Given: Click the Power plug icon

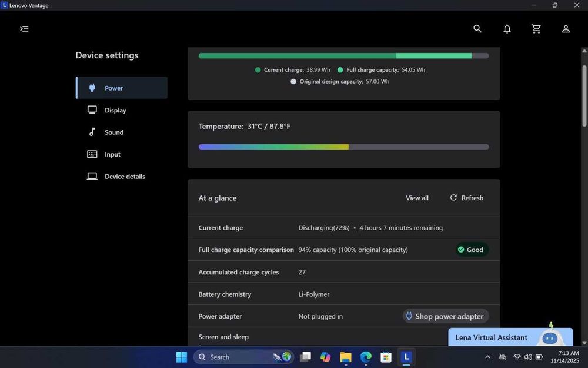Looking at the screenshot, I should pos(92,88).
